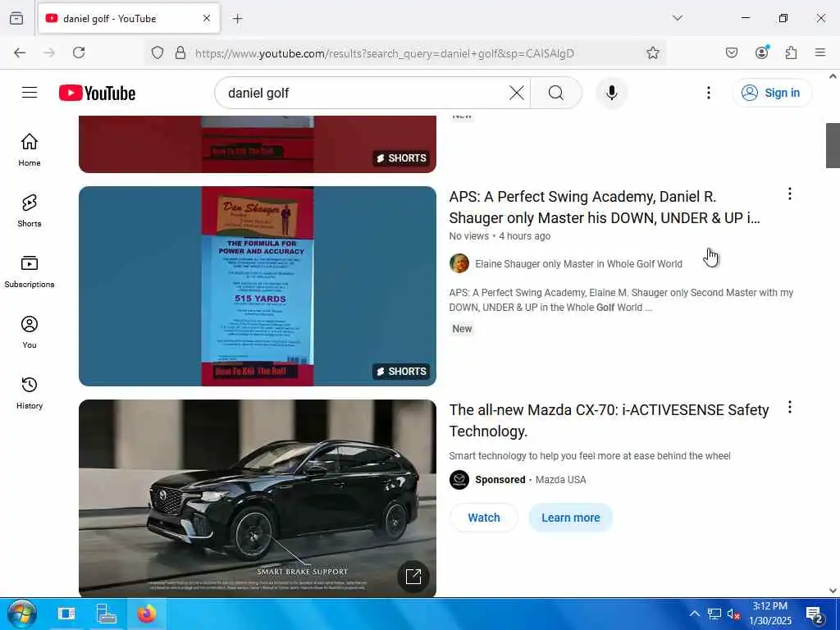Open the Mazda ad external link icon
The image size is (840, 630).
coord(413,577)
